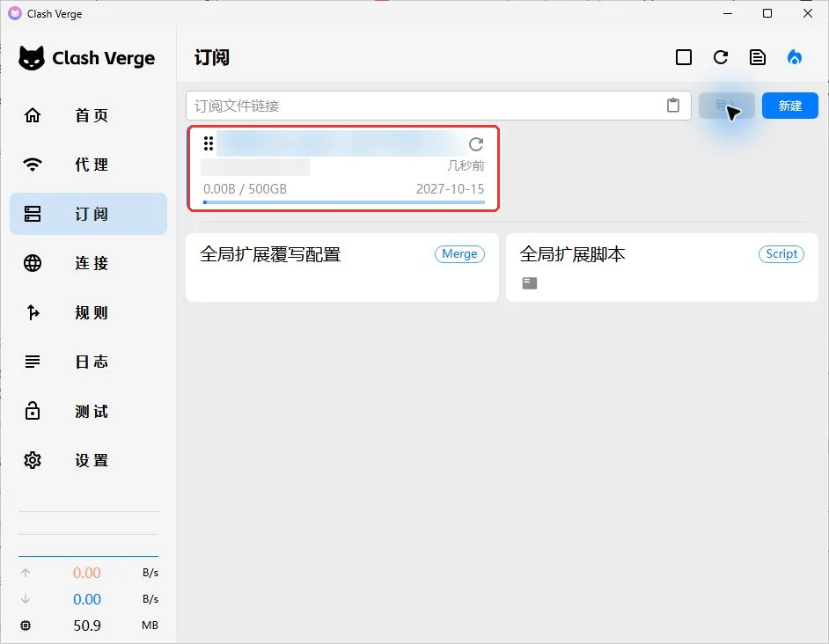
Task: Refresh all subscriptions with header reload icon
Action: 721,57
